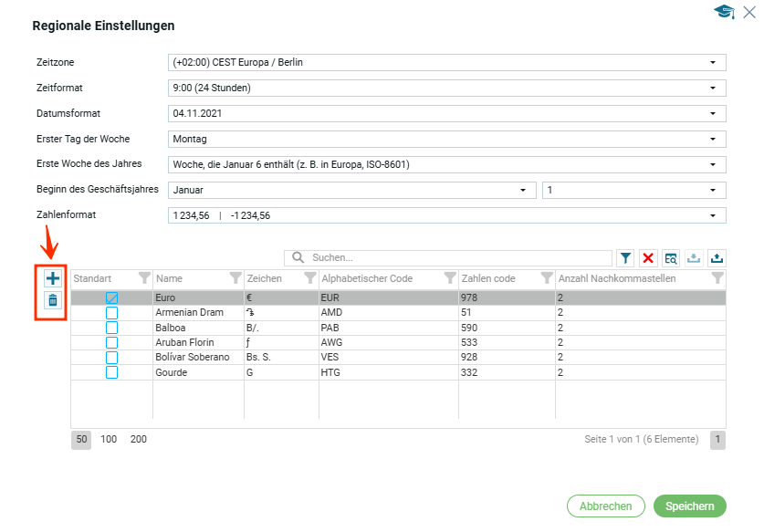The height and width of the screenshot is (532, 764).
Task: Click the Abbrechen button
Action: 605,506
